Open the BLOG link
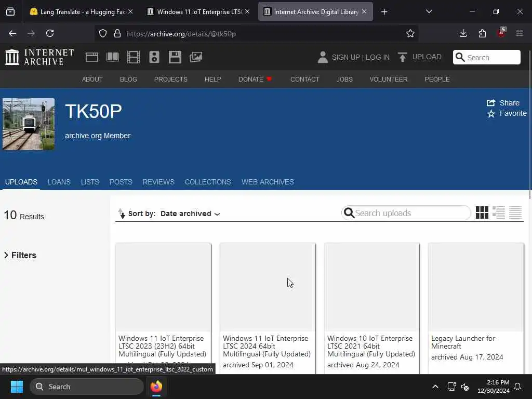The width and height of the screenshot is (532, 399). (x=128, y=79)
